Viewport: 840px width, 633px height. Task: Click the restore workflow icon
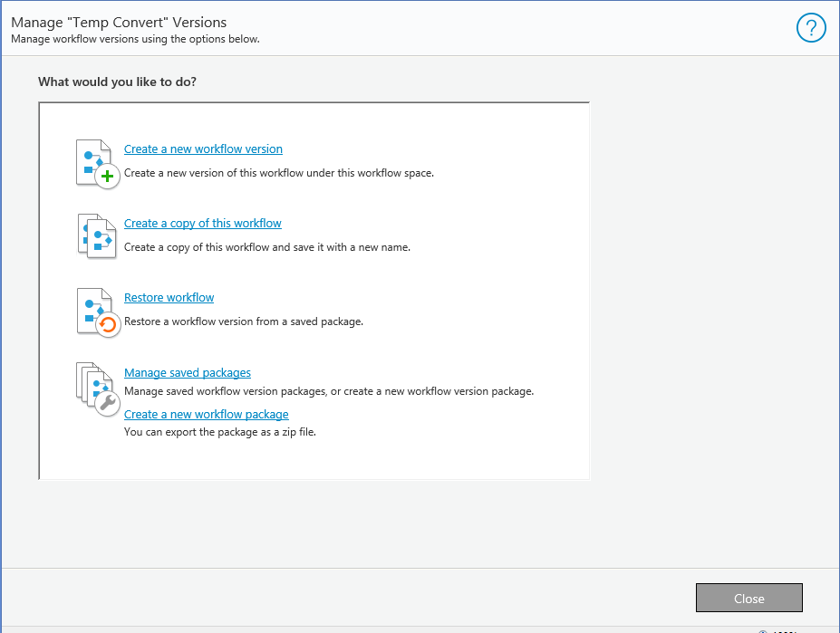96,311
